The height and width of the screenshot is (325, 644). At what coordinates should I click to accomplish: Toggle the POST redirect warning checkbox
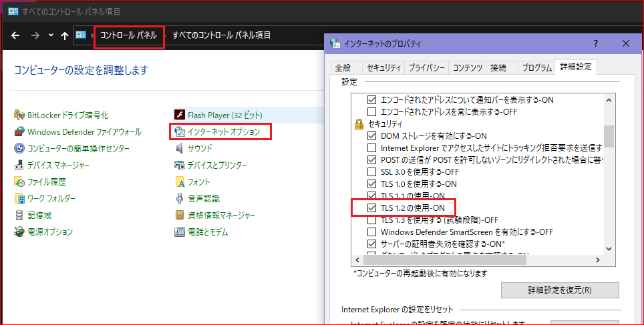point(371,159)
